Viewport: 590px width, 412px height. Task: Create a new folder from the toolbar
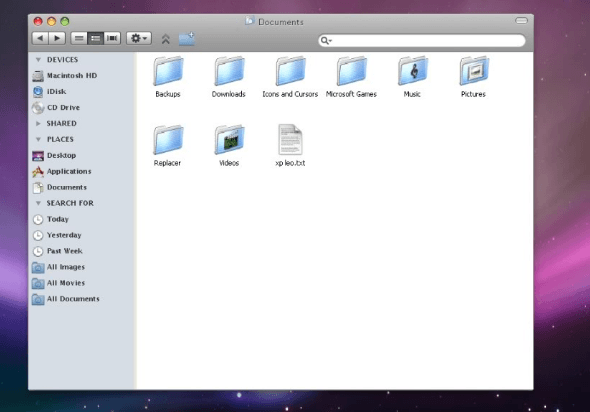(x=187, y=39)
